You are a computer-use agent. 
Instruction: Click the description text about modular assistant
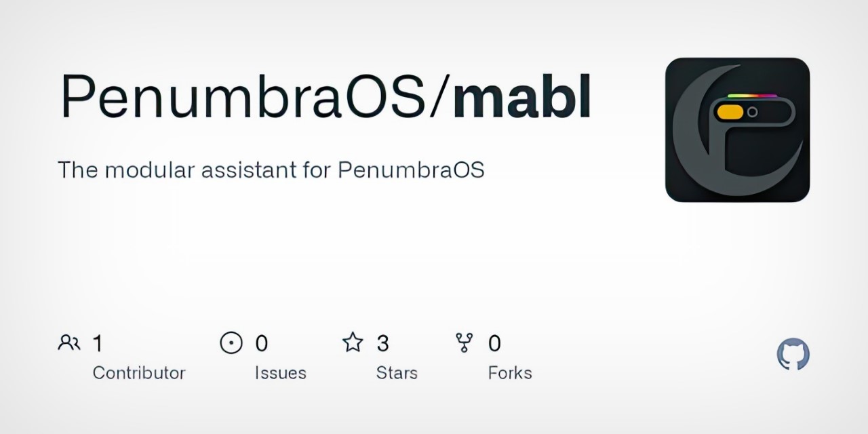coord(271,170)
